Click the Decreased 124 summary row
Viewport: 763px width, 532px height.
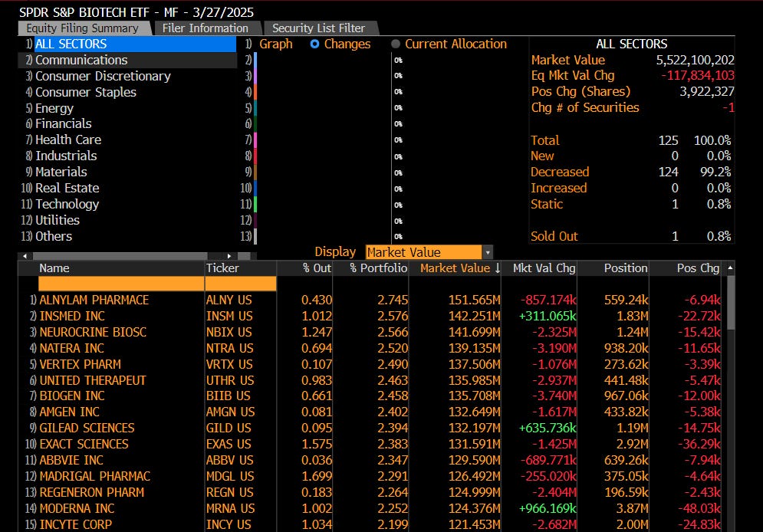tap(631, 172)
